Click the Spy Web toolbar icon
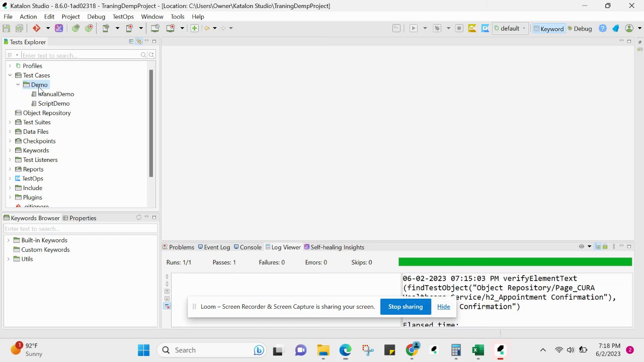This screenshot has height=362, width=644. point(75,28)
